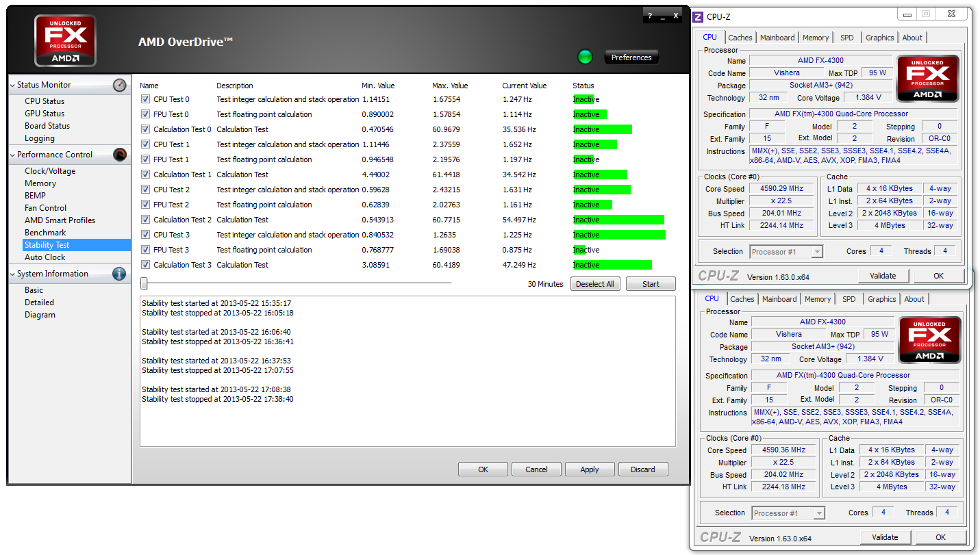
Task: Uncheck the Calculation Test 1 checkbox
Action: coord(145,175)
